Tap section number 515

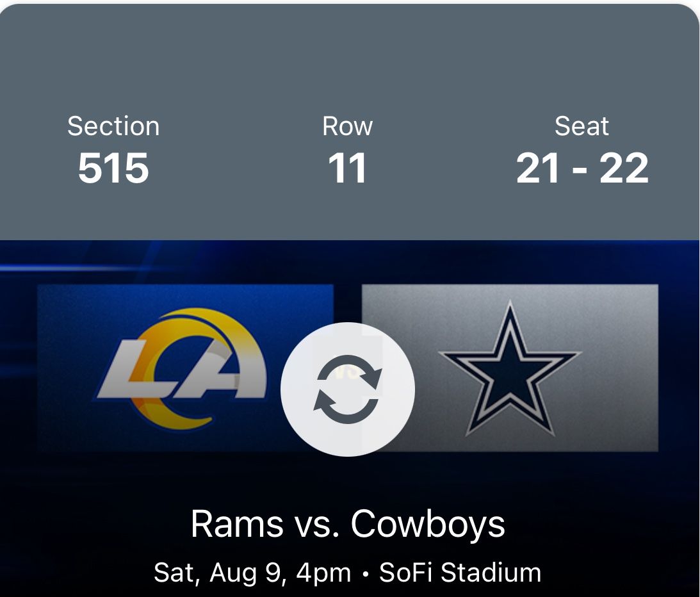pos(113,168)
